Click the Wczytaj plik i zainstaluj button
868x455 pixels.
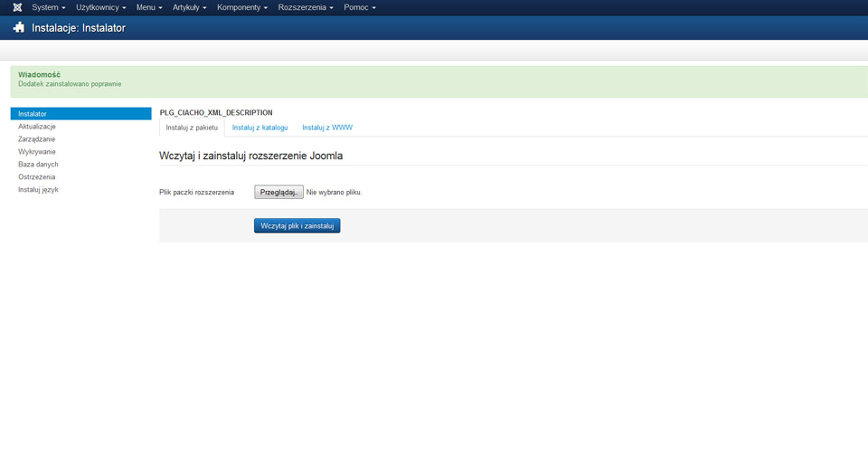(x=297, y=226)
